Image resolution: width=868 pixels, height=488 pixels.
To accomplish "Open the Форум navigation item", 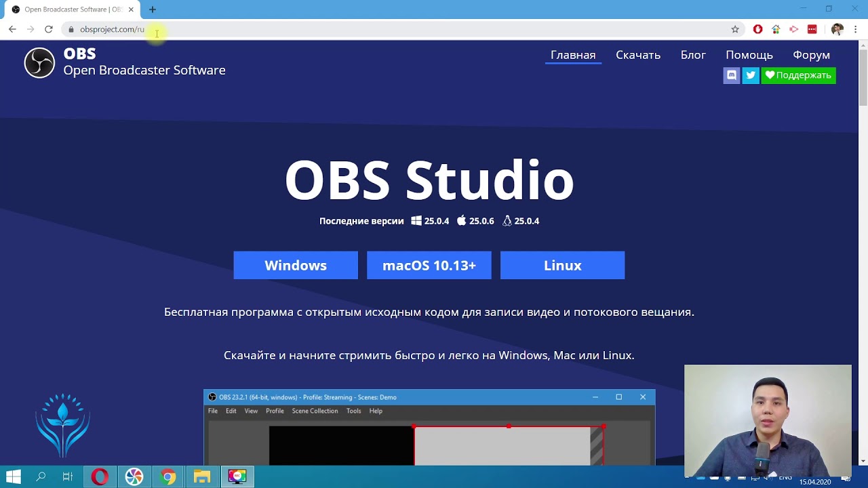I will 811,55.
